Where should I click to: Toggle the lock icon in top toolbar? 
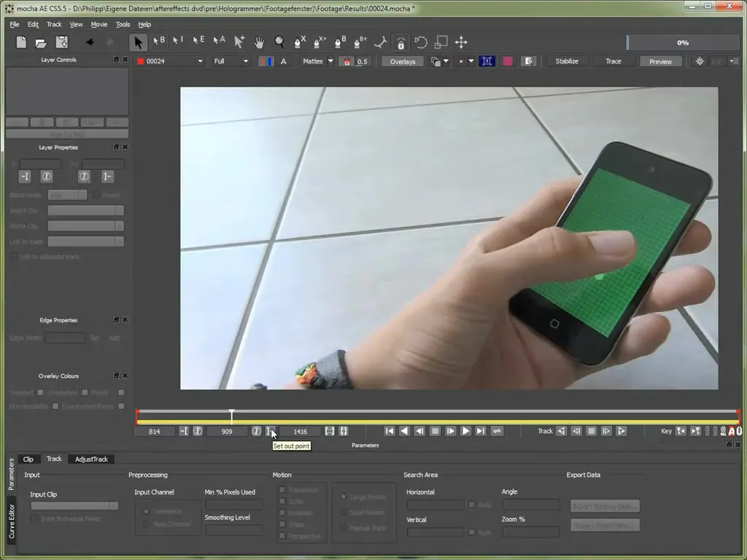coord(400,42)
